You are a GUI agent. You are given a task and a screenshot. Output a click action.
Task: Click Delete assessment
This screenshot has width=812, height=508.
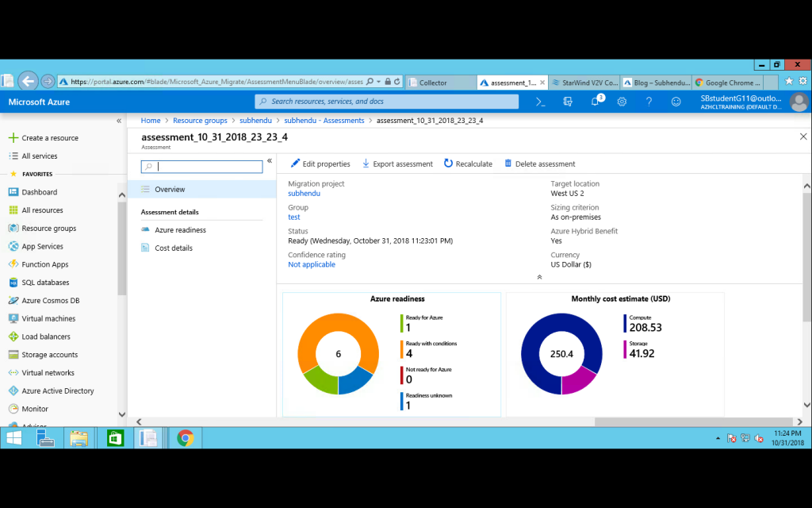tap(539, 164)
